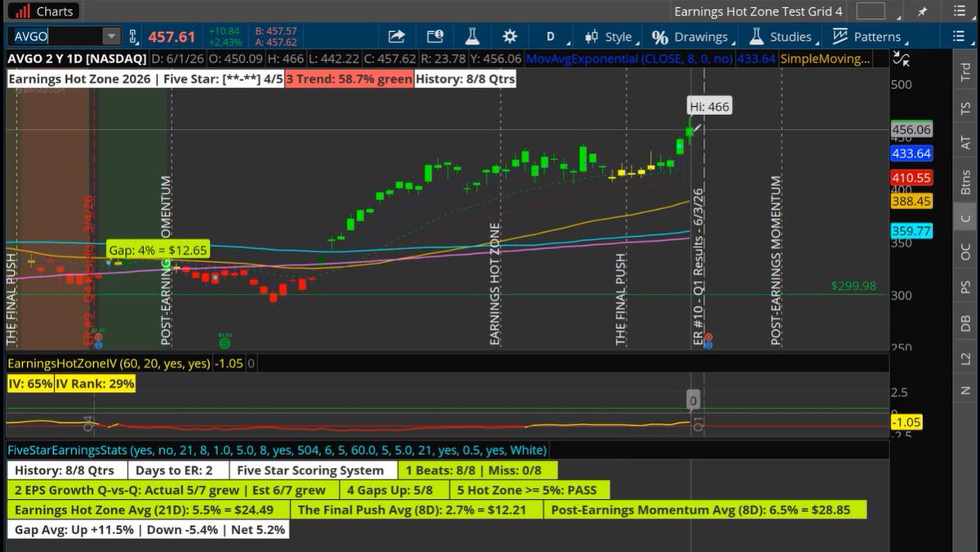Viewport: 980px width, 552px height.
Task: Click the 'Gap: 4% = $12.65' chart label
Action: tap(158, 250)
